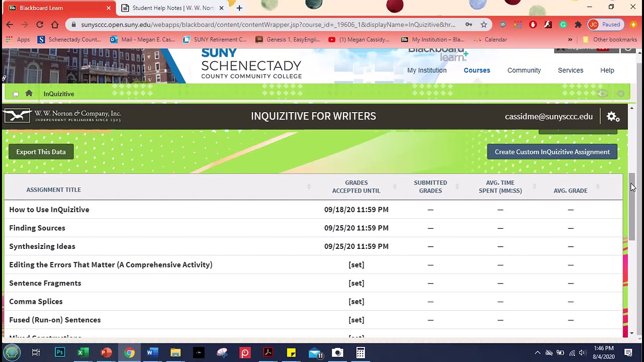Click W. W. Norton company logo
Image resolution: width=644 pixels, height=362 pixels.
pyautogui.click(x=62, y=116)
